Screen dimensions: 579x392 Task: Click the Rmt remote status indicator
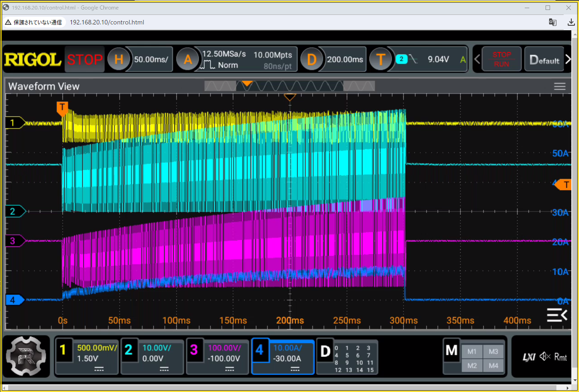point(560,357)
